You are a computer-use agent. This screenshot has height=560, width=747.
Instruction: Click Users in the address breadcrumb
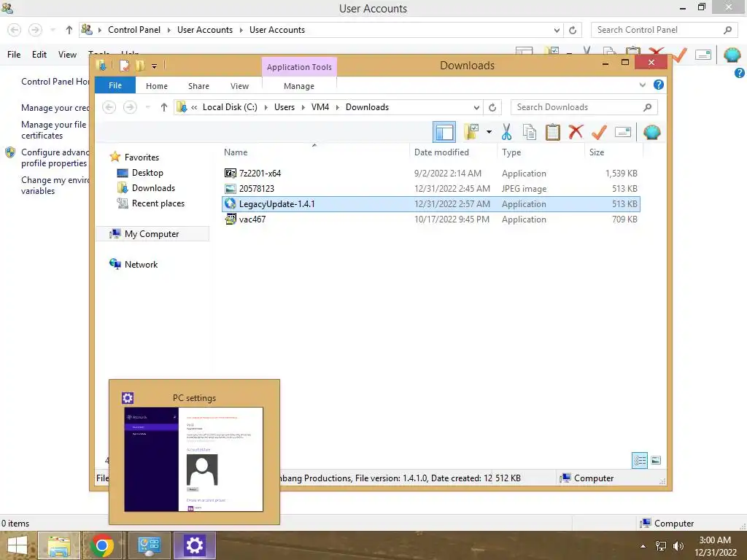(x=285, y=107)
